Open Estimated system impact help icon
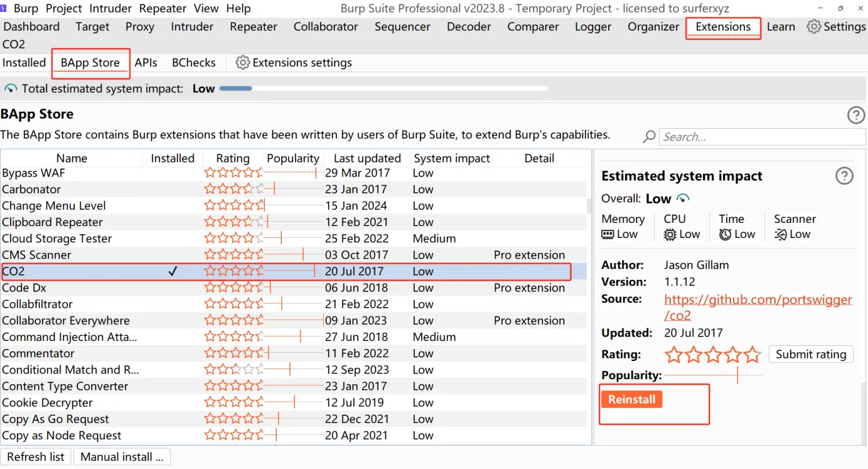This screenshot has height=469, width=868. click(845, 176)
